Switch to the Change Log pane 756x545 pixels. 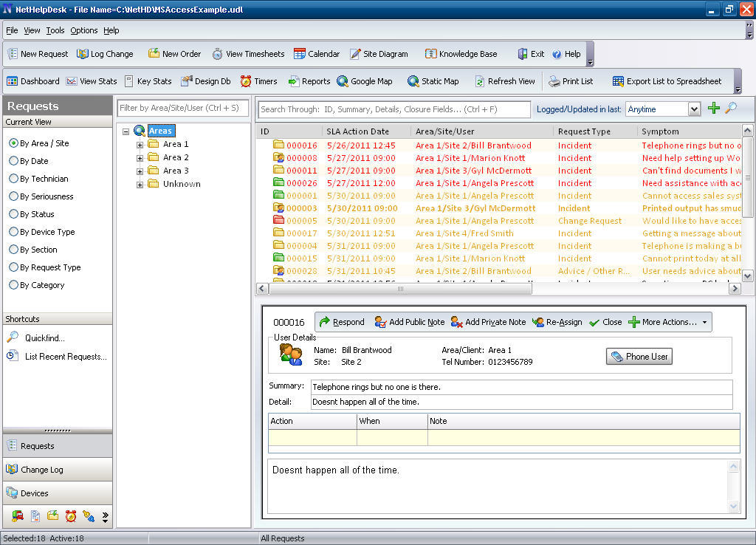coord(58,470)
